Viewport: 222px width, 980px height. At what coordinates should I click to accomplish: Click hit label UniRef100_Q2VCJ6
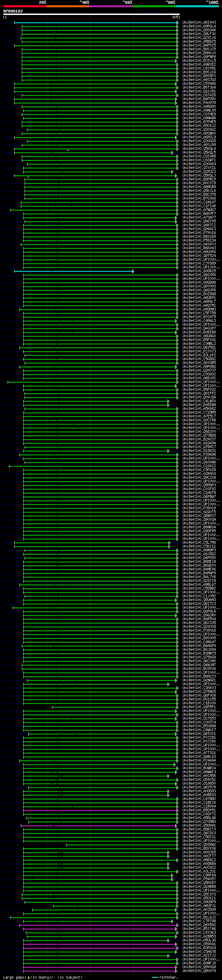199,38
